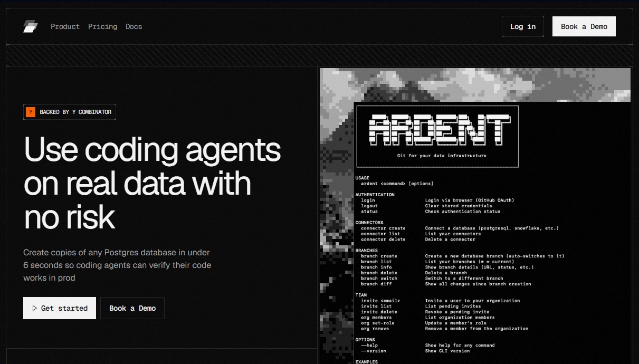This screenshot has width=639, height=364.
Task: Click the 'connector list' command
Action: pos(380,234)
